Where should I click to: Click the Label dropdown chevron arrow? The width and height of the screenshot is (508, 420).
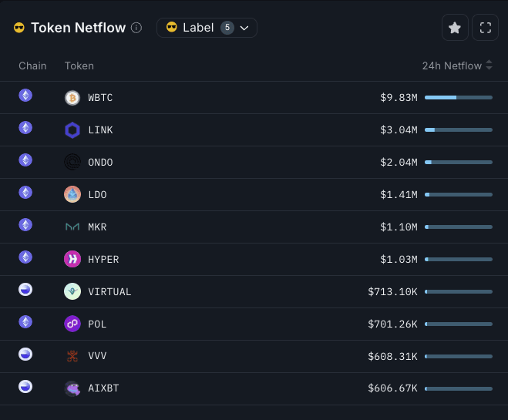pos(245,28)
